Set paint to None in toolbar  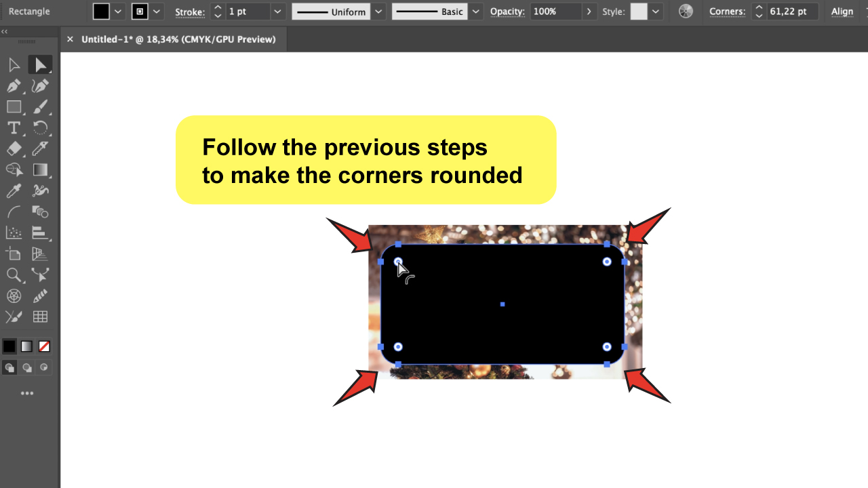point(44,346)
